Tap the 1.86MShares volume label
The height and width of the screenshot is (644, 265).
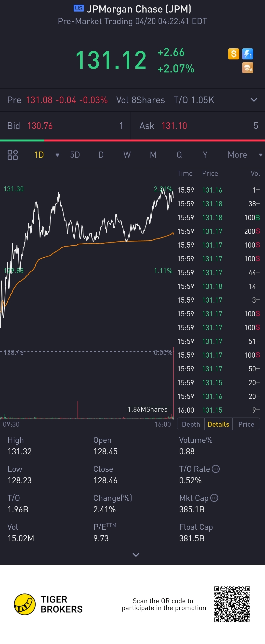[x=148, y=409]
